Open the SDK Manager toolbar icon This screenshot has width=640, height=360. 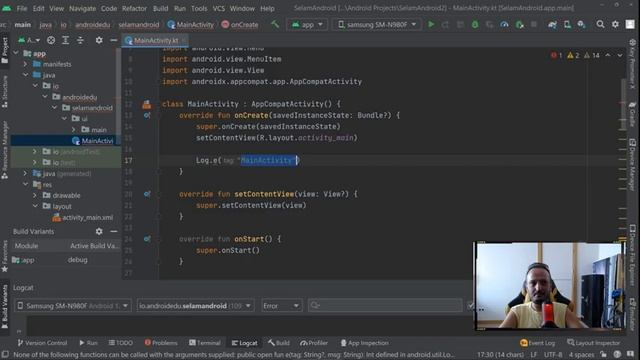pyautogui.click(x=582, y=24)
